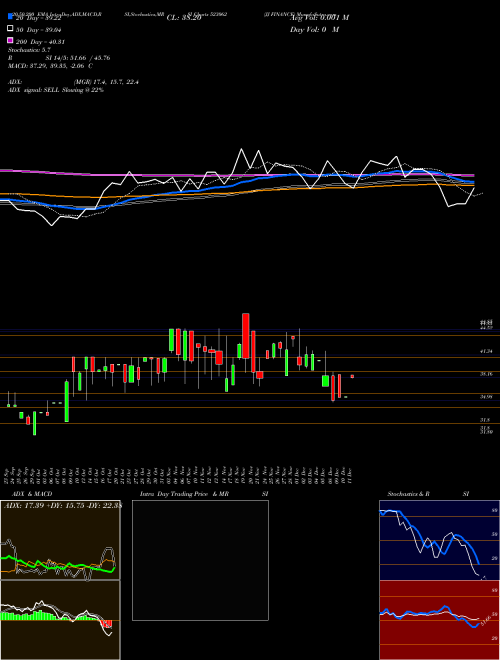This screenshot has height=660, width=500.
Task: Click the 38.16 price axis label
Action: pyautogui.click(x=486, y=373)
